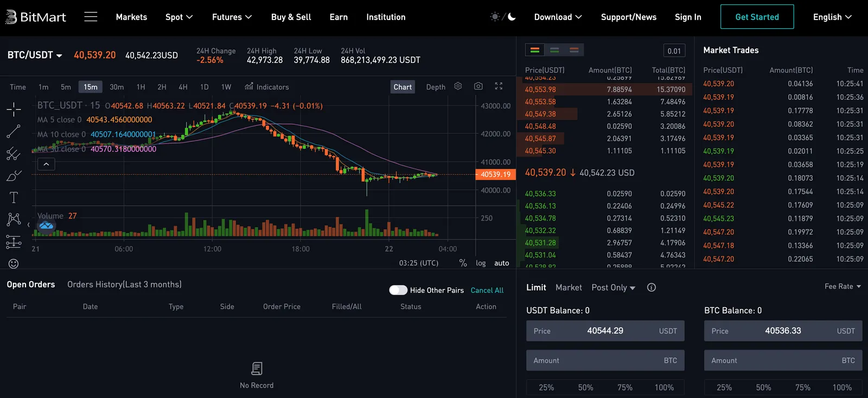
Task: Show asks-only order book view icon
Action: [574, 50]
